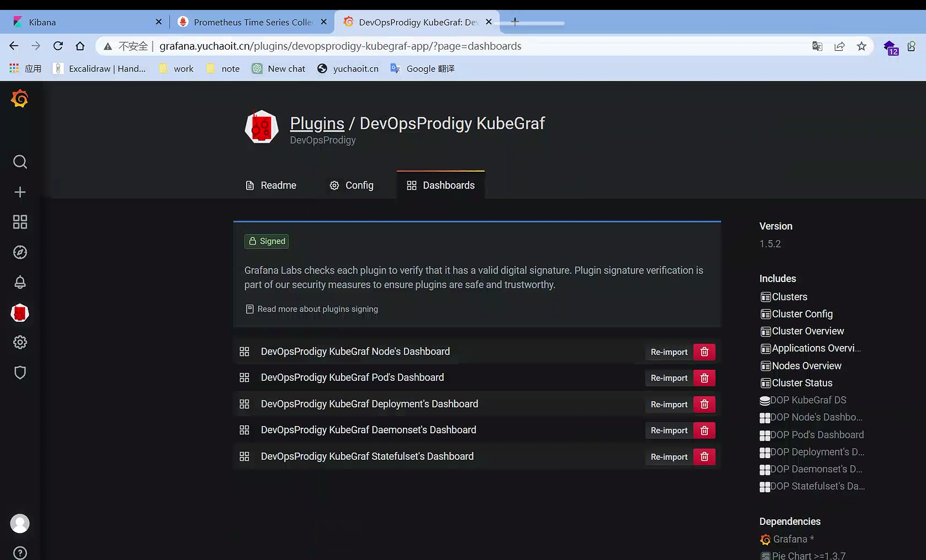Open the Cluster Overview include link
This screenshot has height=560, width=926.
click(807, 331)
